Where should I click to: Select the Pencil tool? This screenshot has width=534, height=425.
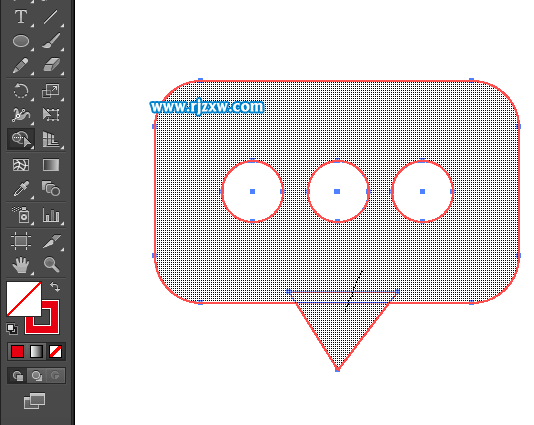coord(21,65)
